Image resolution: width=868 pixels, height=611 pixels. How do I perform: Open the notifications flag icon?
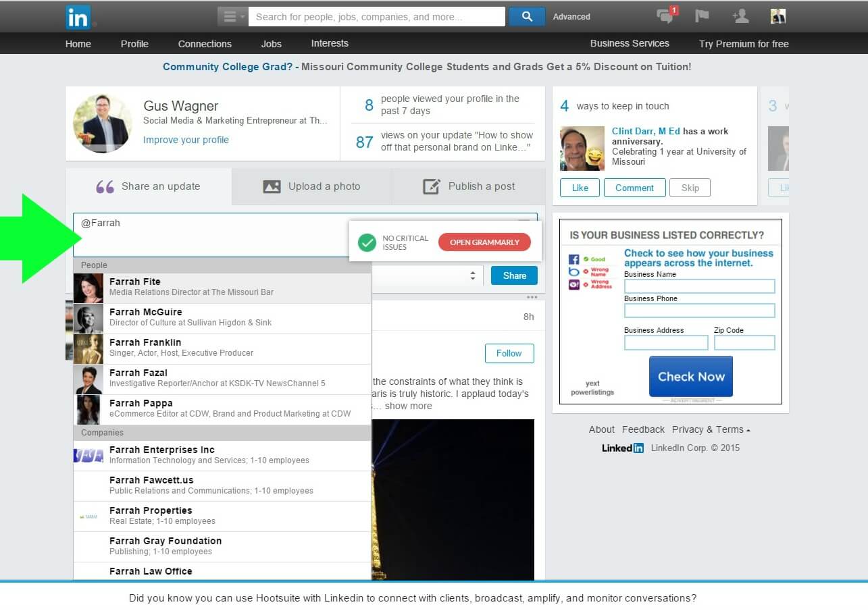702,16
